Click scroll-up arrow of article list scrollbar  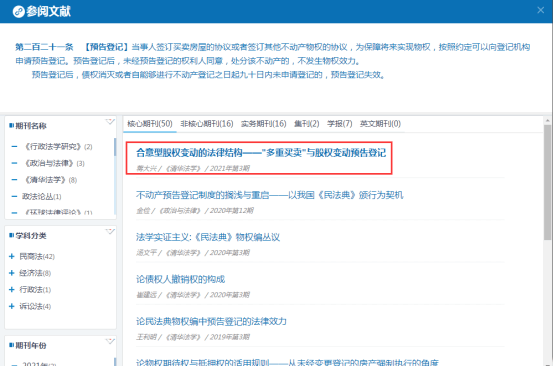[x=547, y=121]
